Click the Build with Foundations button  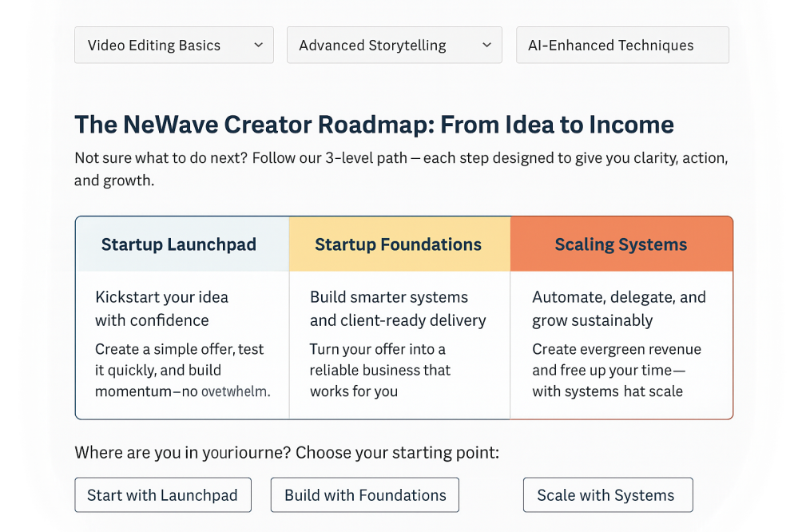(x=365, y=495)
